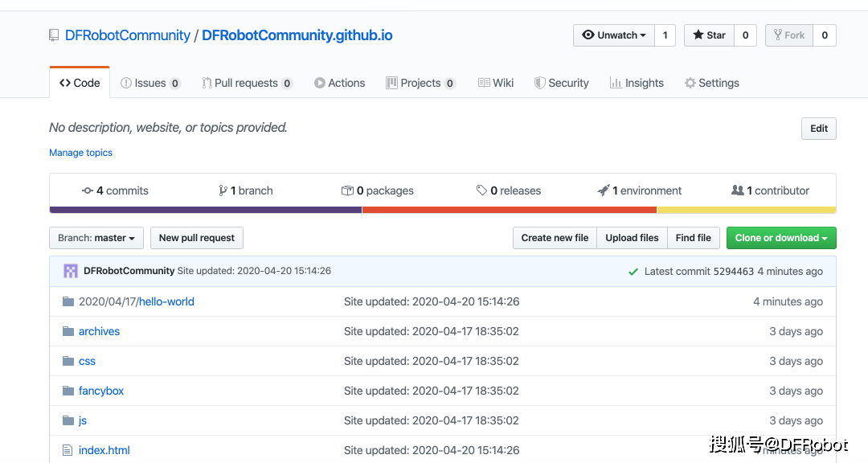View the 1 contributor link
Screen dimensions: 868x463
(770, 191)
